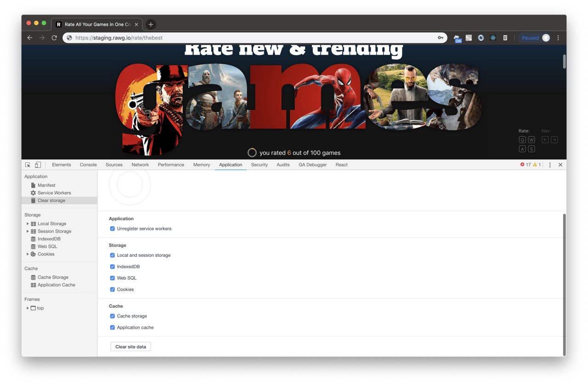588x385 pixels.
Task: Click the saved passwords key icon
Action: point(440,38)
